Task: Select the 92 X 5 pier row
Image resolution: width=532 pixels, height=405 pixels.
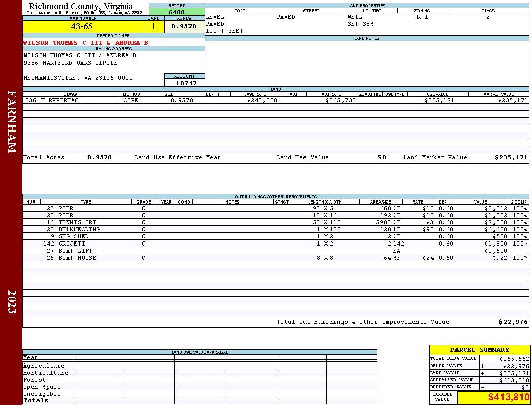Action: 276,208
